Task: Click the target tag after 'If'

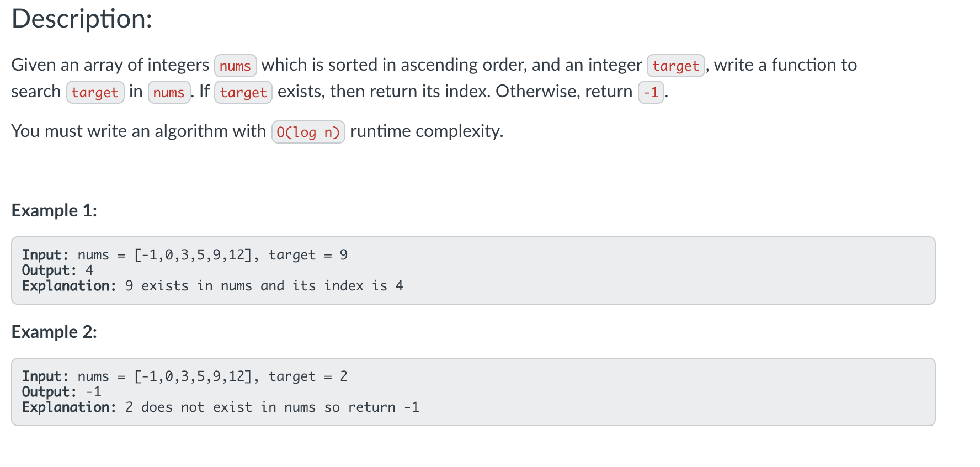Action: click(x=243, y=92)
